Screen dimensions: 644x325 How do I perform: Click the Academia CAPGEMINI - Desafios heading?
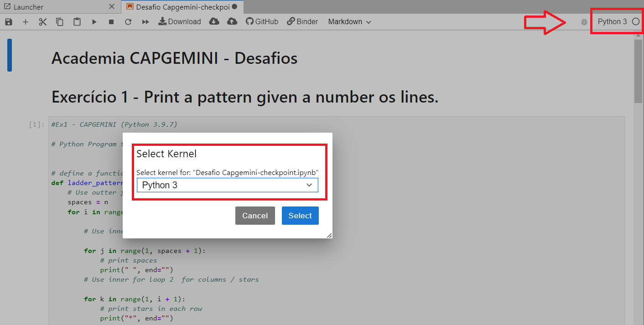pyautogui.click(x=174, y=58)
